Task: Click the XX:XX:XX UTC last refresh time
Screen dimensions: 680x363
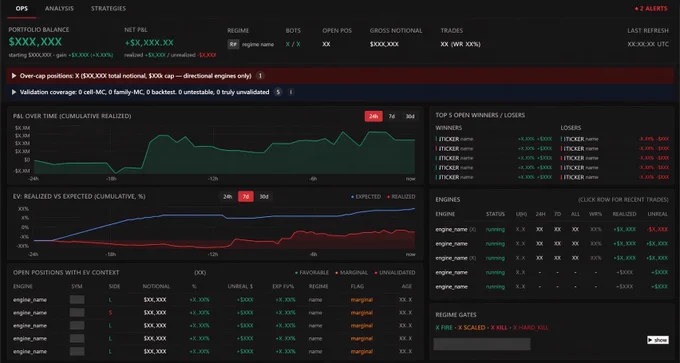Action: [647, 44]
